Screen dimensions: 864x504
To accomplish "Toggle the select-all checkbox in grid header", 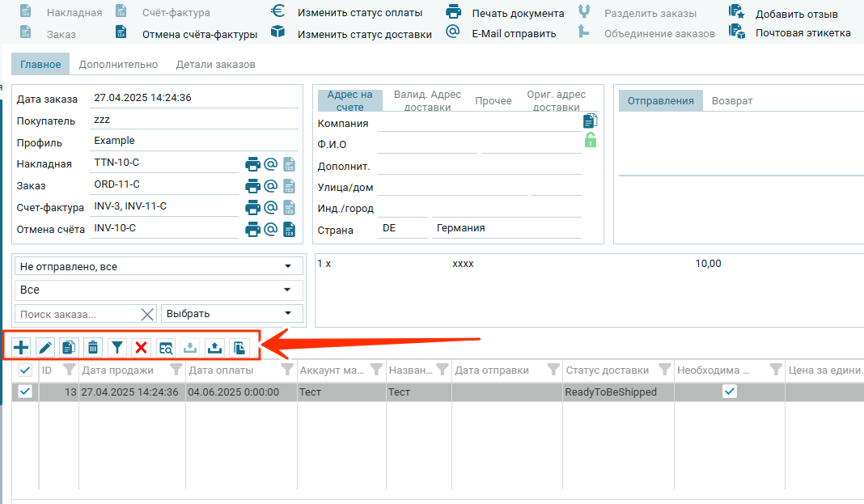I will point(25,371).
